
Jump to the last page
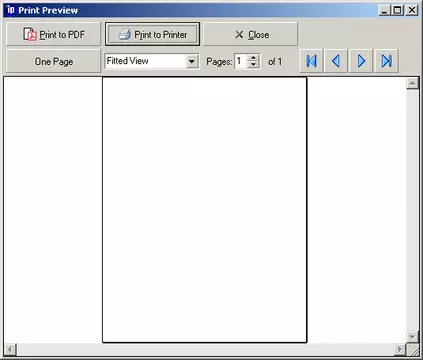pos(386,61)
